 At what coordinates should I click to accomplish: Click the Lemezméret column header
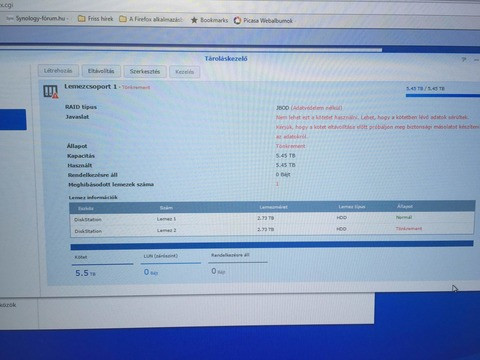click(273, 207)
